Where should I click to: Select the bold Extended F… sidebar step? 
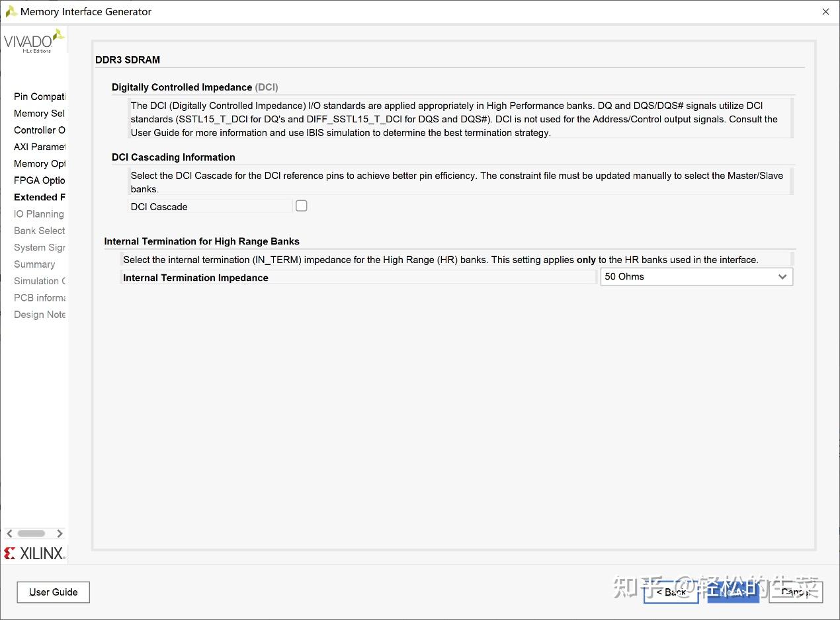click(40, 197)
